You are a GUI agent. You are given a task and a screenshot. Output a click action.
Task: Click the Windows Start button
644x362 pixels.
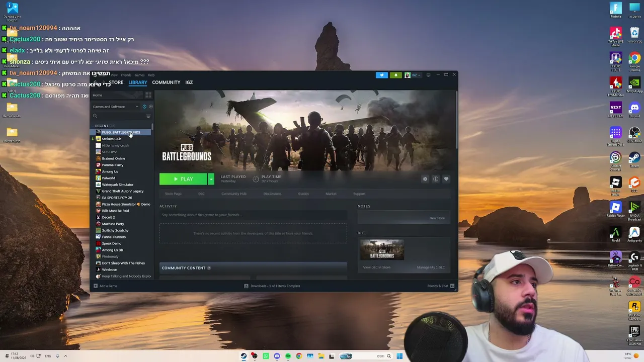[x=399, y=356]
